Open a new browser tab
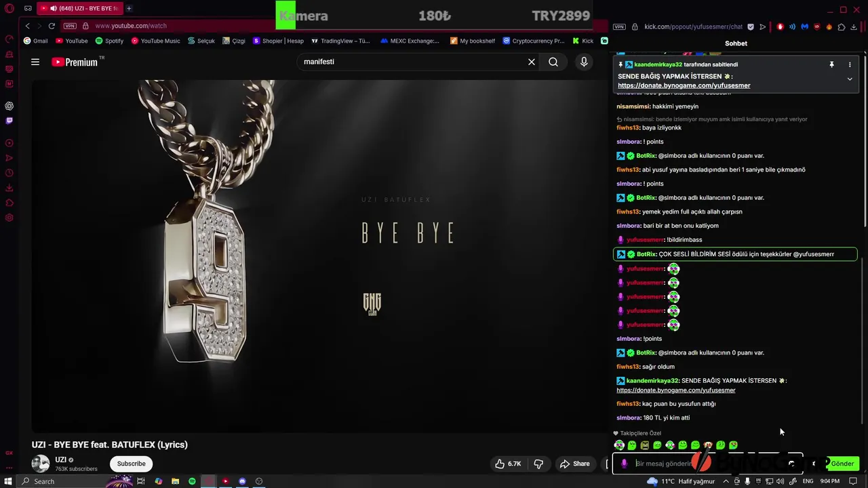 pyautogui.click(x=129, y=8)
